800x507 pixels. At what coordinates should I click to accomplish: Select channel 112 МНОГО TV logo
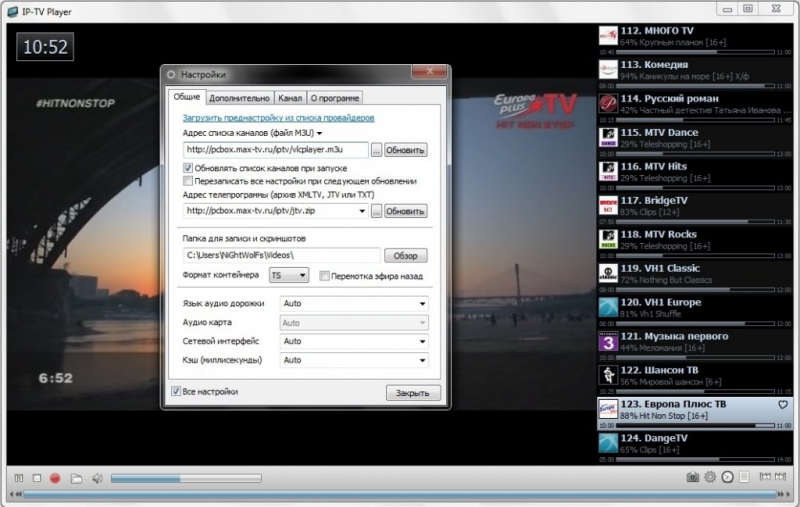pyautogui.click(x=608, y=36)
